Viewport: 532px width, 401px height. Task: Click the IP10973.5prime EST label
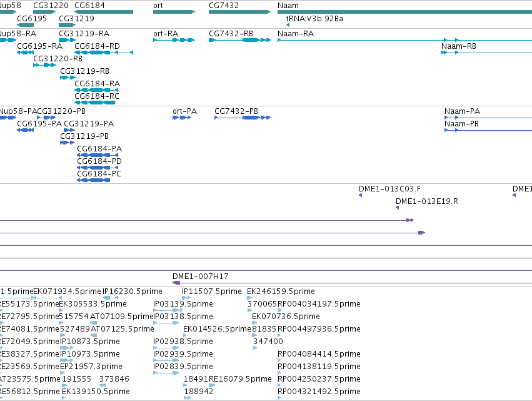point(90,354)
